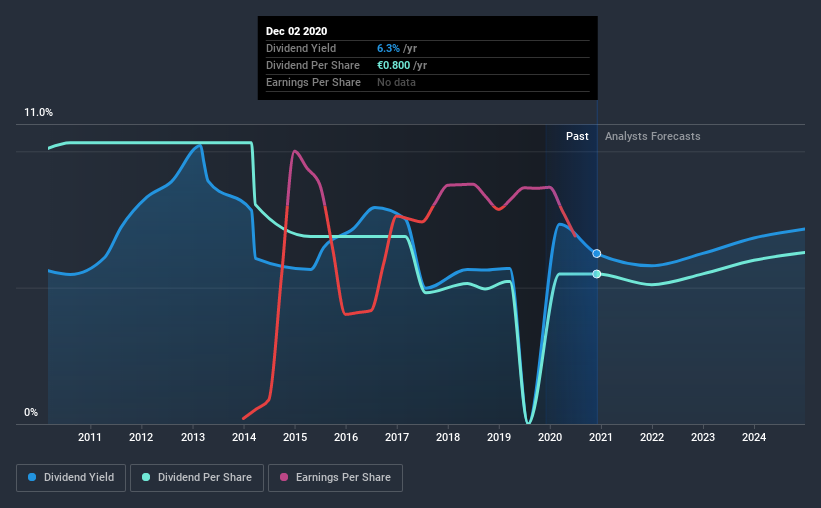
Task: Click the 11.0% y-axis label
Action: (38, 113)
